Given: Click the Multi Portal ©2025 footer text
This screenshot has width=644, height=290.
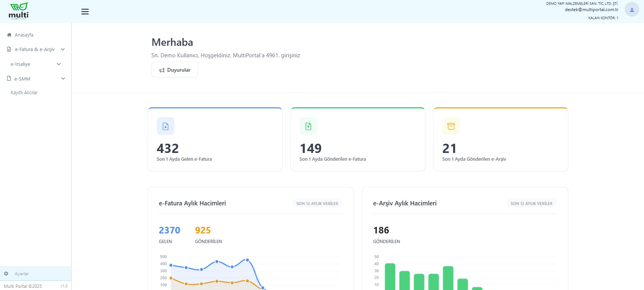Looking at the screenshot, I should coord(23,286).
